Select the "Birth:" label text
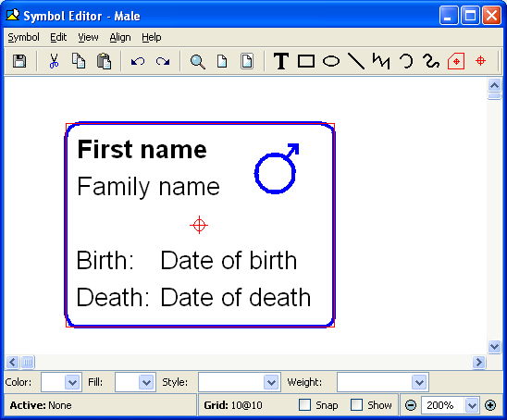The image size is (507, 420). (x=105, y=260)
